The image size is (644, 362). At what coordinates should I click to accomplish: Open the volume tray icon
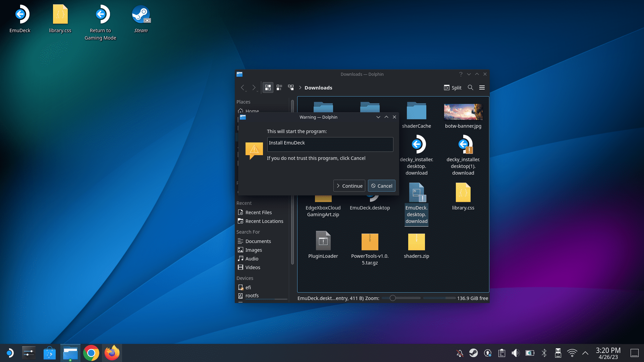pyautogui.click(x=516, y=353)
